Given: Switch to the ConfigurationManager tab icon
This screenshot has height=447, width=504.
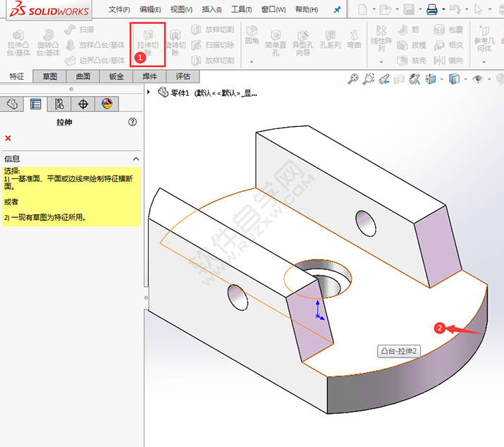Looking at the screenshot, I should [x=59, y=104].
